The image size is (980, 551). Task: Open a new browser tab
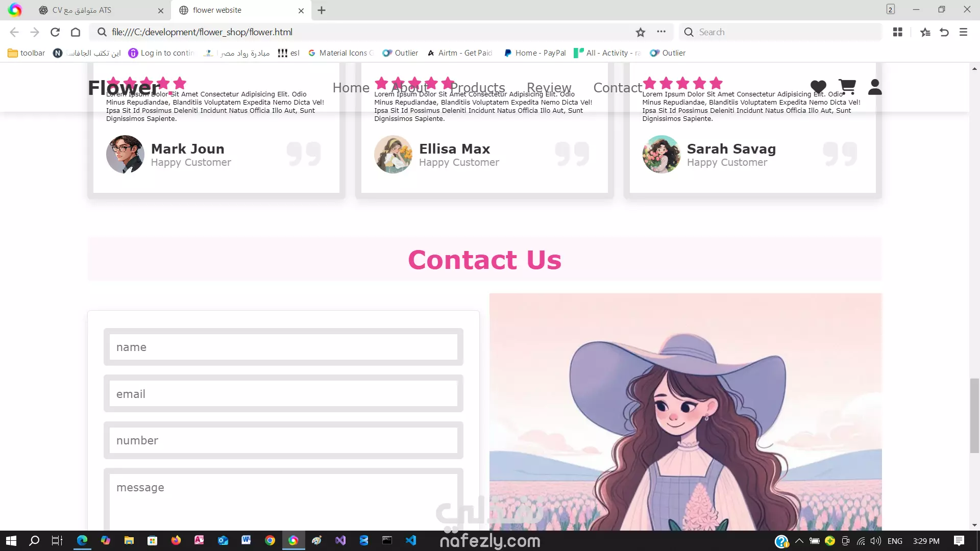[322, 10]
